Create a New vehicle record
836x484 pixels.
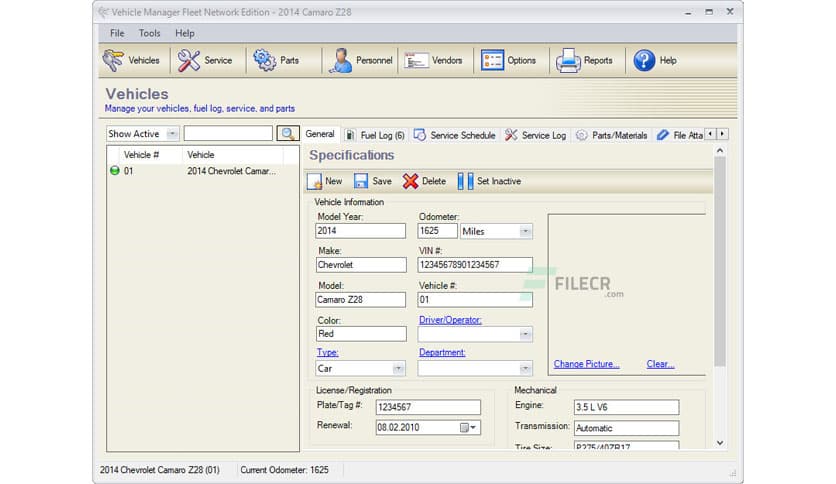[x=325, y=181]
